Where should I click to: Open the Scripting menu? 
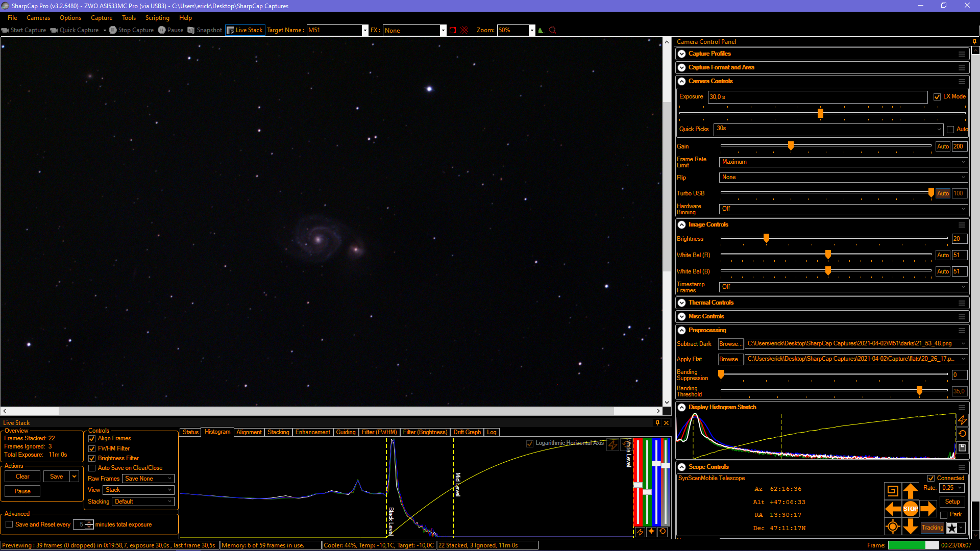point(157,18)
